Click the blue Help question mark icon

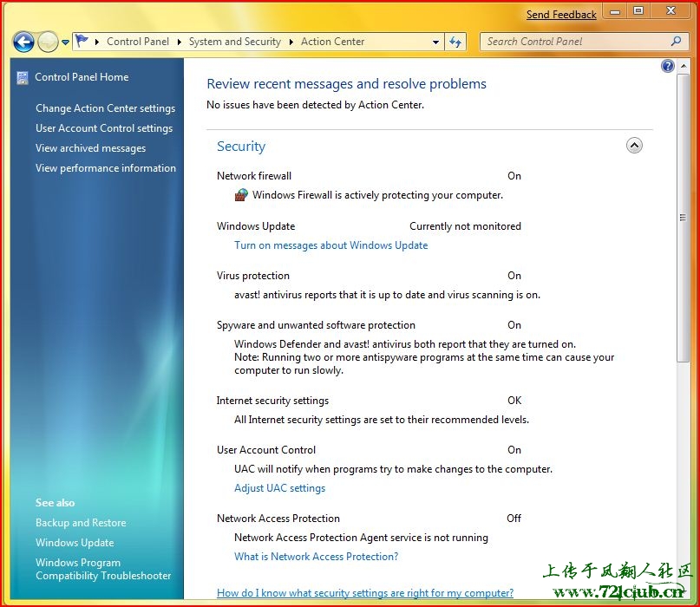point(667,66)
